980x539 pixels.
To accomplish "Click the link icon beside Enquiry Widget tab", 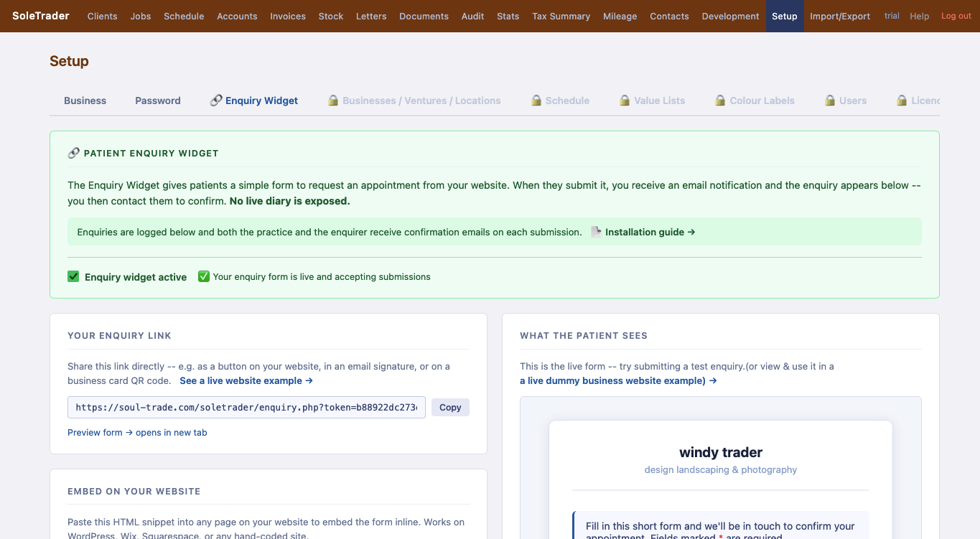I will [x=215, y=100].
